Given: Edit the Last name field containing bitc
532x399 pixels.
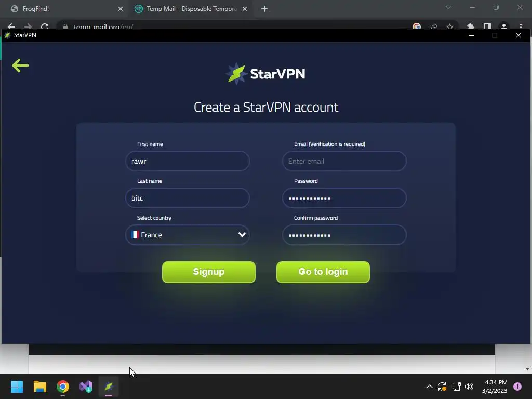Looking at the screenshot, I should click(187, 198).
